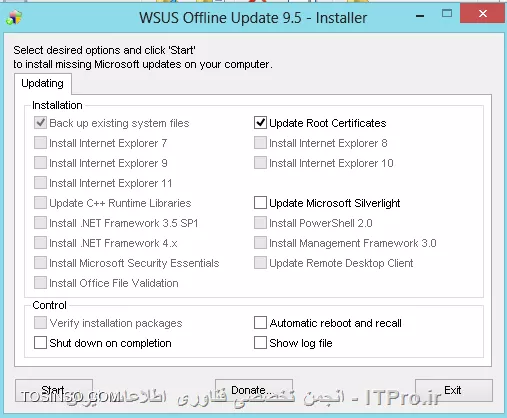The image size is (507, 418).
Task: Check Install .NET Framework 4.x
Action: point(40,243)
